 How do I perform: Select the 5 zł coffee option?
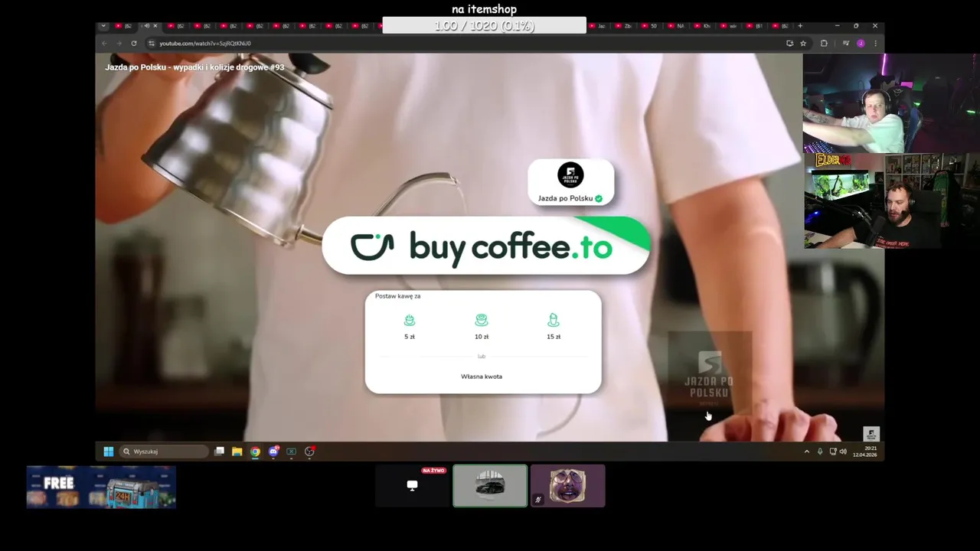click(x=410, y=326)
